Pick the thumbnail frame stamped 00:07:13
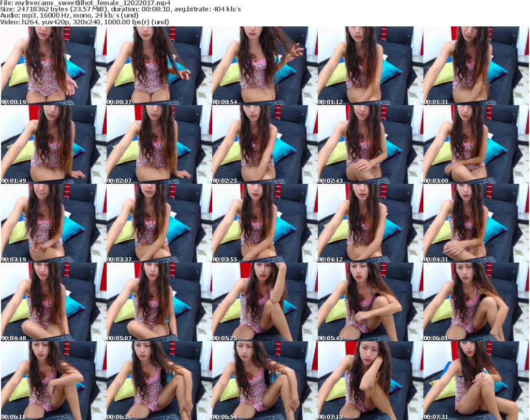The image size is (530, 420). coord(370,381)
